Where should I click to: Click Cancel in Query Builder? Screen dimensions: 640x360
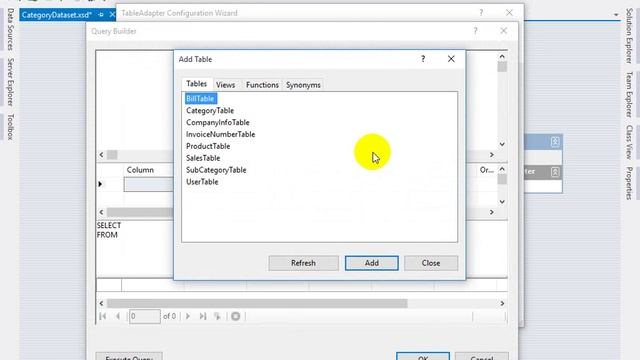tap(482, 357)
